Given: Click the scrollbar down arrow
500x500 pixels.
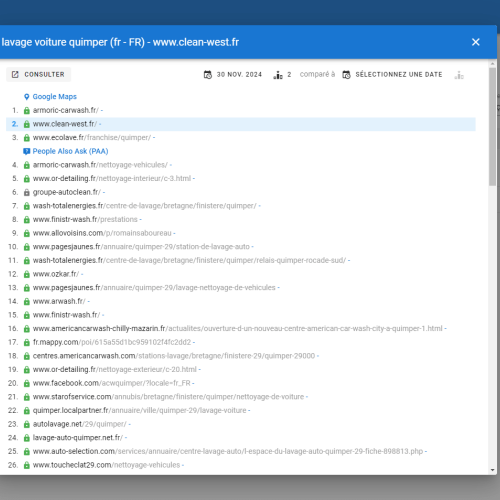Looking at the screenshot, I should (492, 470).
